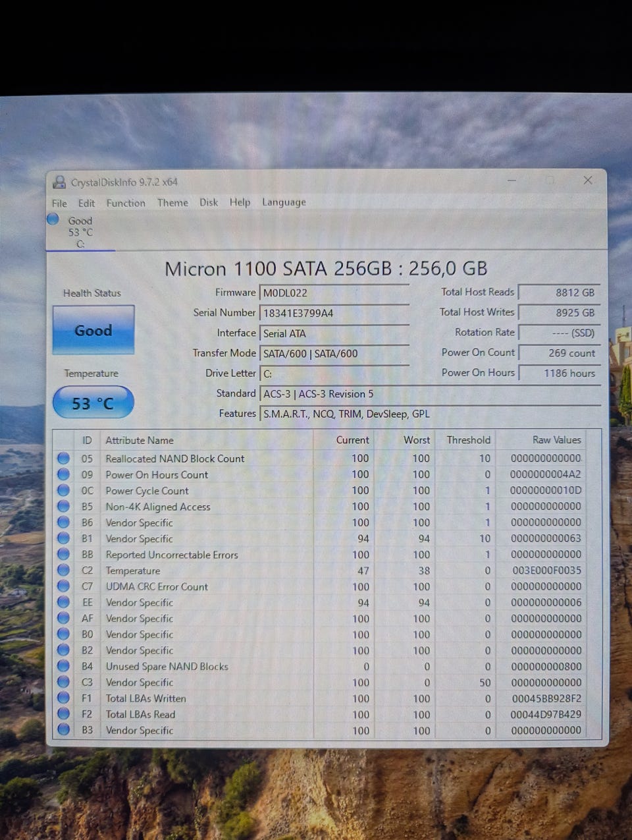The width and height of the screenshot is (632, 840).
Task: Select the Good 53 °C C: disk tab
Action: click(x=80, y=232)
